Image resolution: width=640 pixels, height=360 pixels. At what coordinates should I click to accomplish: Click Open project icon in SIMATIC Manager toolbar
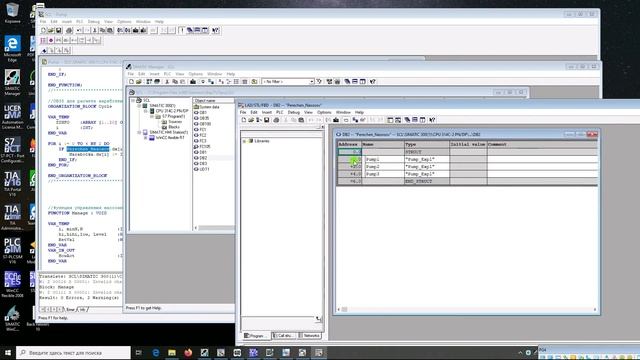pos(139,82)
